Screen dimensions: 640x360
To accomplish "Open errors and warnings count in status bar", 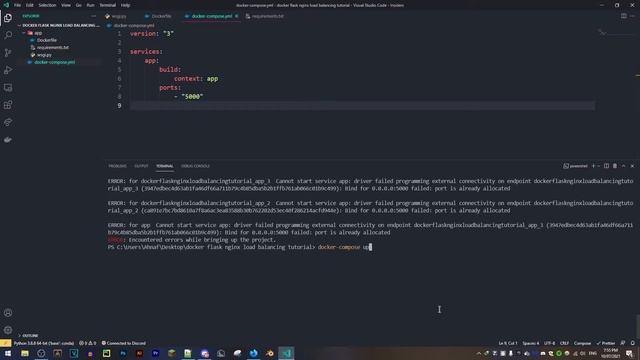I will tap(87, 343).
